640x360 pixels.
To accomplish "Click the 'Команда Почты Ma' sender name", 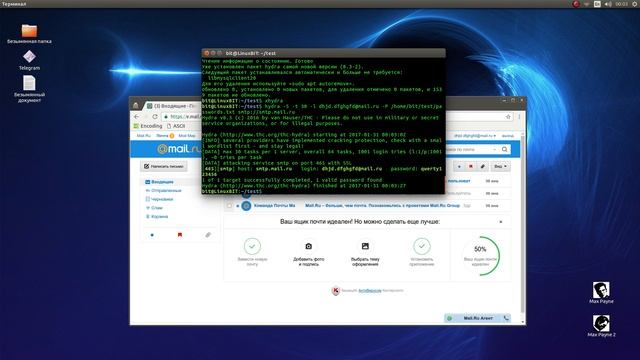I will 274,206.
